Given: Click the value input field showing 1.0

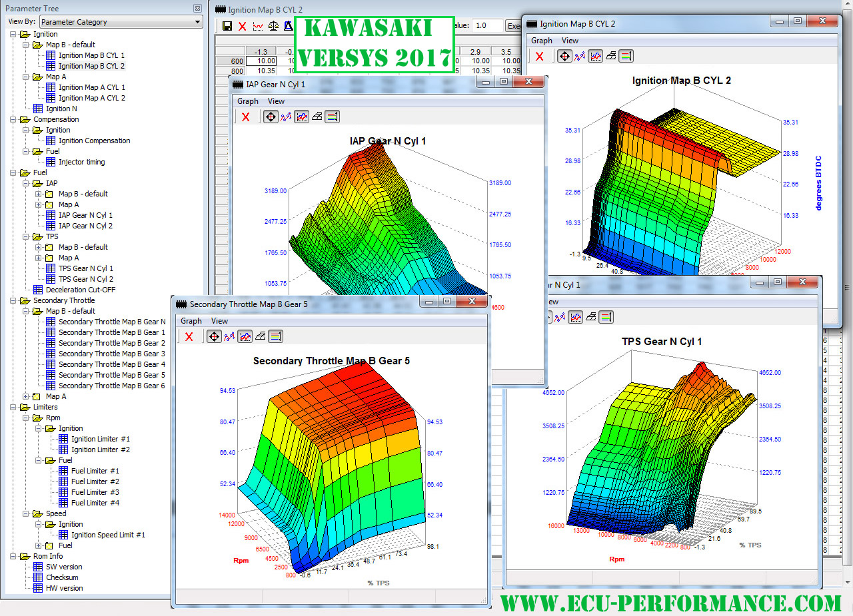Looking at the screenshot, I should [488, 26].
